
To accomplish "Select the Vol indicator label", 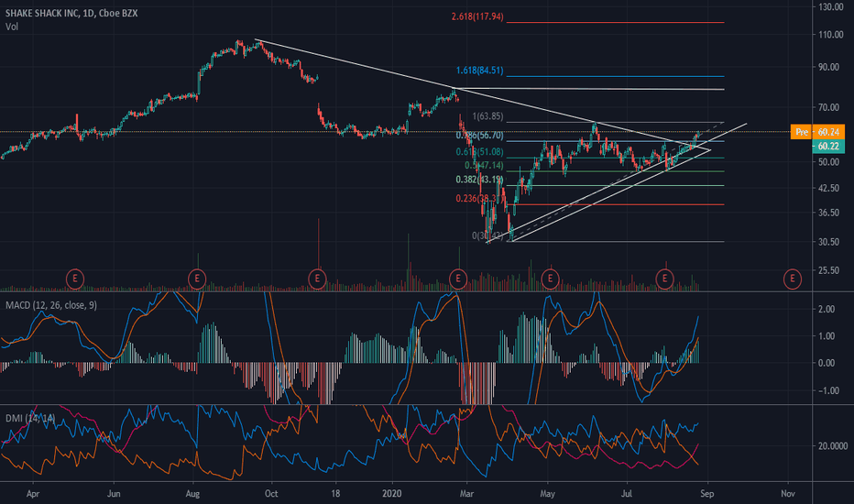I will 11,27.
